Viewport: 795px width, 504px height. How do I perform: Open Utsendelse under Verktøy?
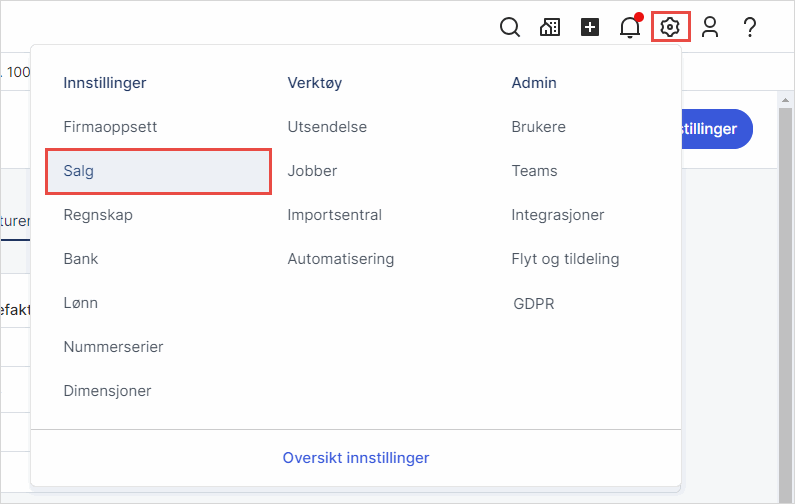coord(327,127)
